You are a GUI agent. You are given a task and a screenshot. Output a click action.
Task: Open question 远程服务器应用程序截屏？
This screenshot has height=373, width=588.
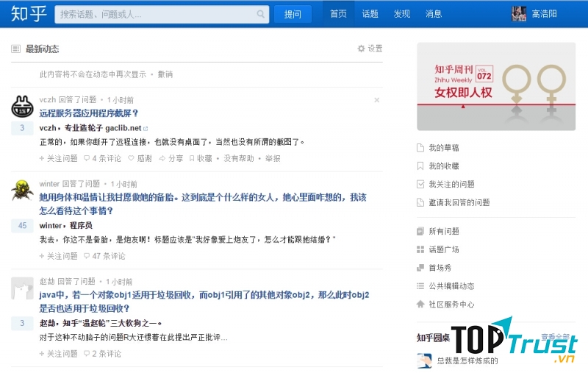pyautogui.click(x=89, y=113)
